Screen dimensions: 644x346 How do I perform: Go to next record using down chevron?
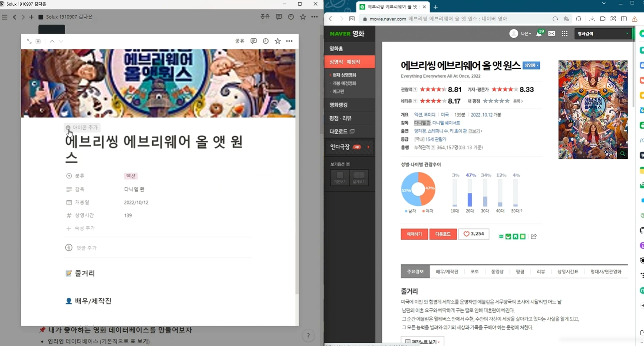61,41
